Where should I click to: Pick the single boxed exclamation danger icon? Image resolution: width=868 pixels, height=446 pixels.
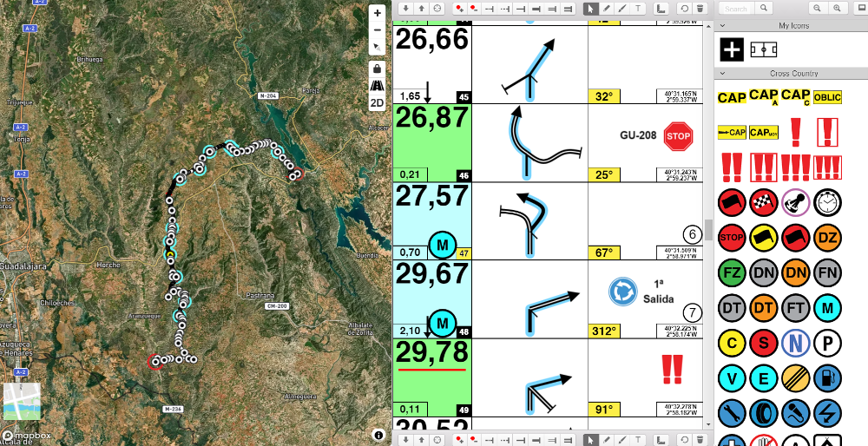[x=827, y=132]
